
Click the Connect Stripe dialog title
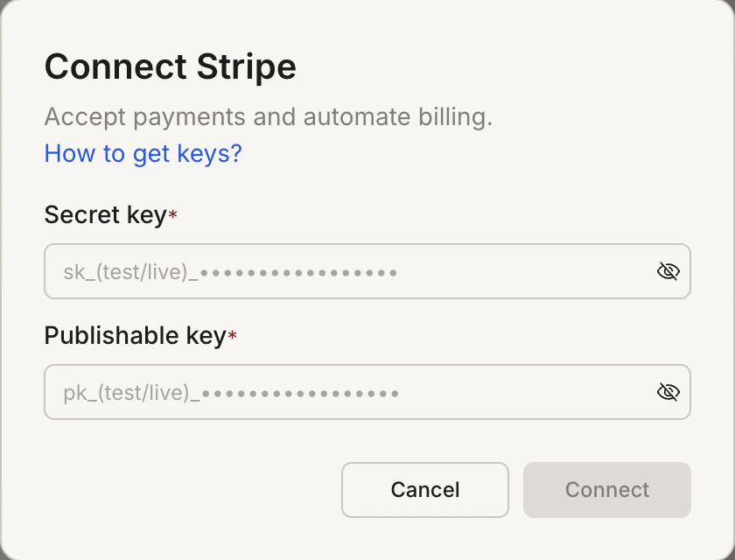(170, 66)
